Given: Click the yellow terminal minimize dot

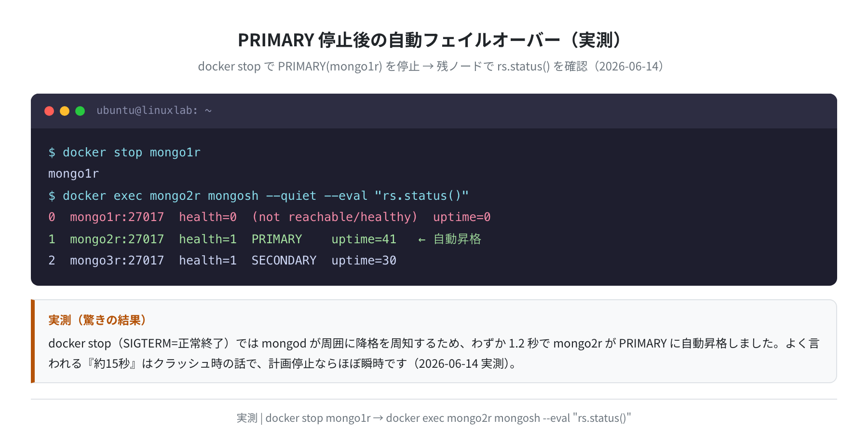Looking at the screenshot, I should tap(65, 111).
